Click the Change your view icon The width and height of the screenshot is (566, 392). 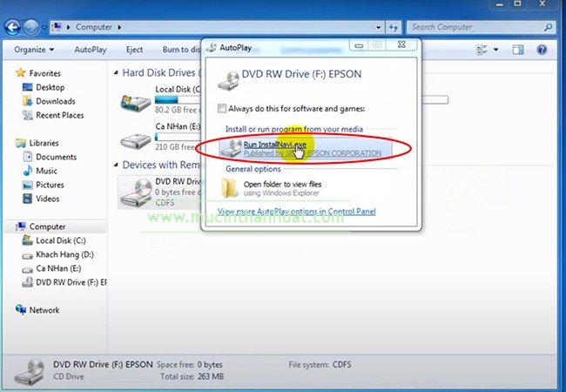tap(482, 50)
